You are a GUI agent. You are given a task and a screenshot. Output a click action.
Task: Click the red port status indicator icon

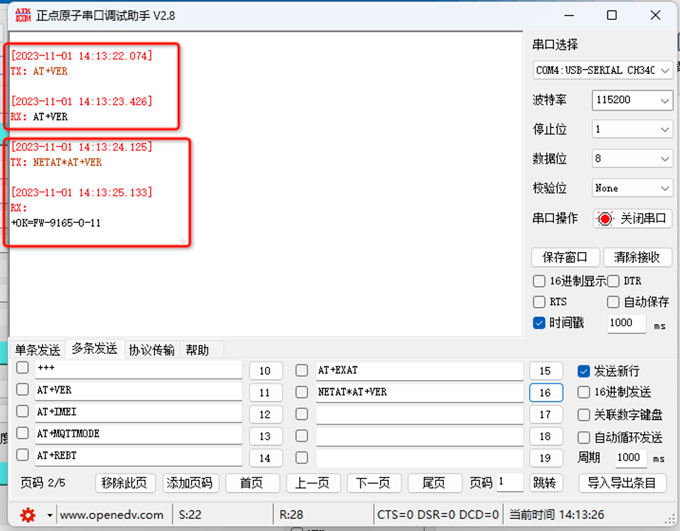(x=604, y=219)
